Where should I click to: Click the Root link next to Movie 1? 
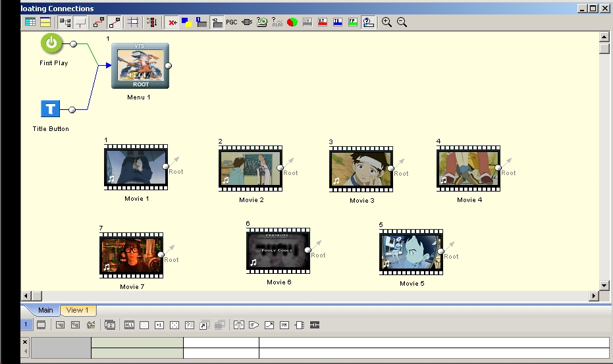pos(176,172)
